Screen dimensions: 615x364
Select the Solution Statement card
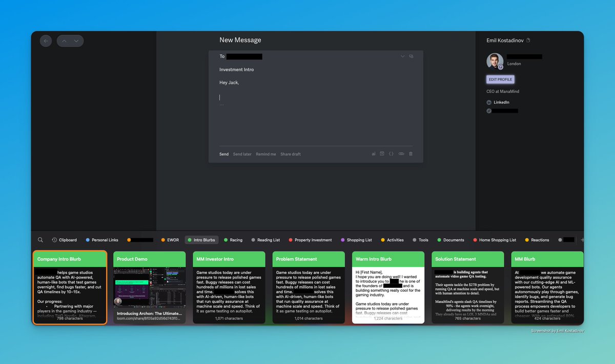[x=468, y=287]
